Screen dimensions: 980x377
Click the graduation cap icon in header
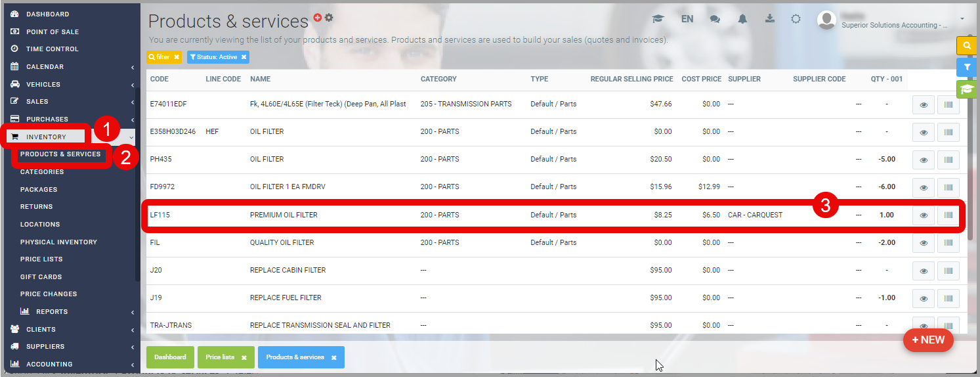(658, 19)
